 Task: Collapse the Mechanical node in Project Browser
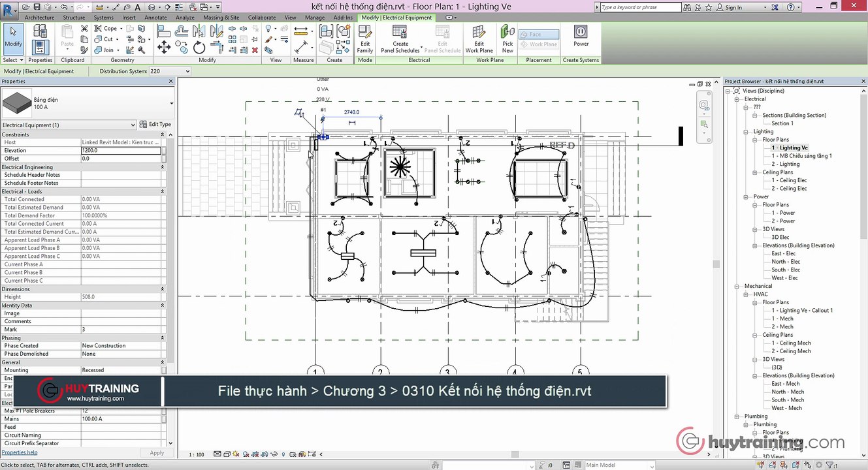[x=738, y=286]
